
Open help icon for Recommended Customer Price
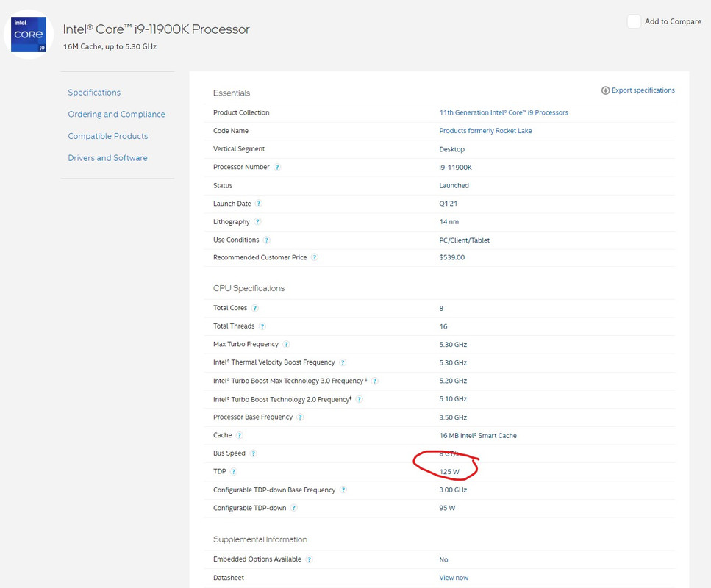tap(314, 257)
